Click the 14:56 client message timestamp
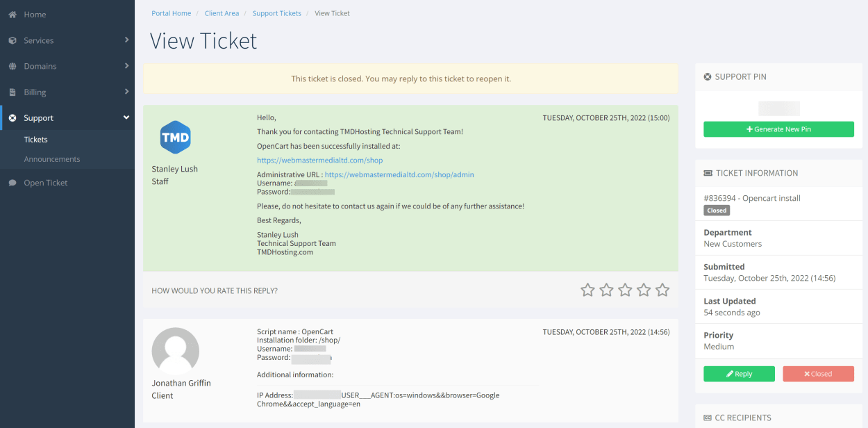This screenshot has height=428, width=868. (606, 332)
